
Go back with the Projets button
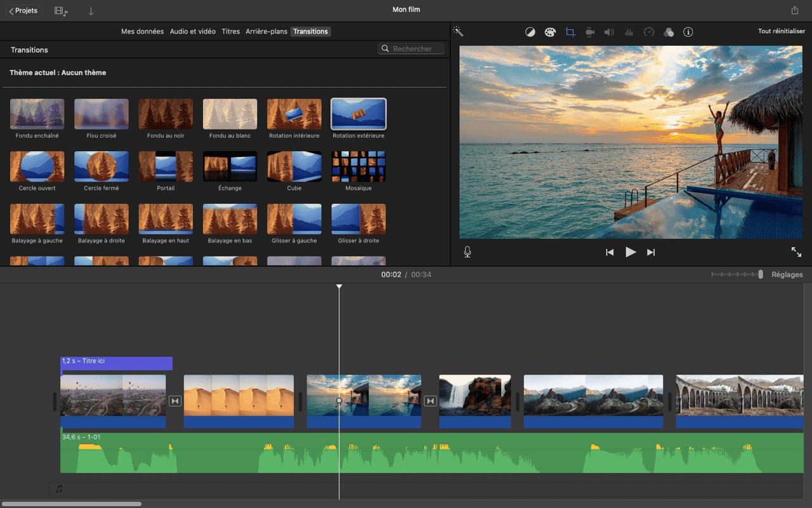(x=23, y=10)
